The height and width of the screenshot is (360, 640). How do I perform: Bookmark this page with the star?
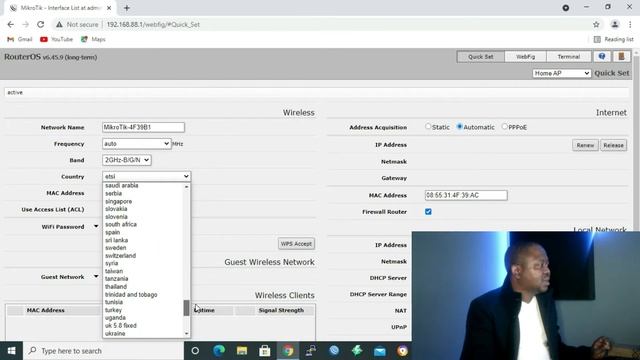596,24
